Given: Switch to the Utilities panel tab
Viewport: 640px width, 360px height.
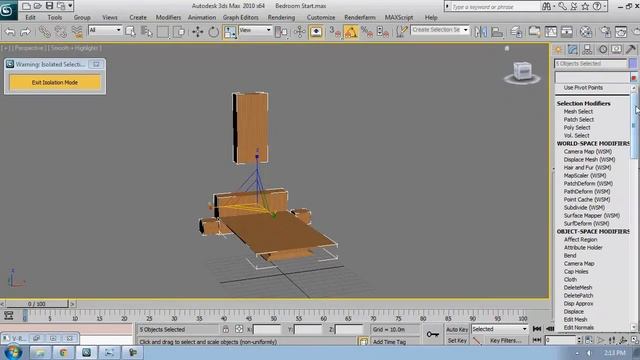Looking at the screenshot, I should click(x=631, y=50).
